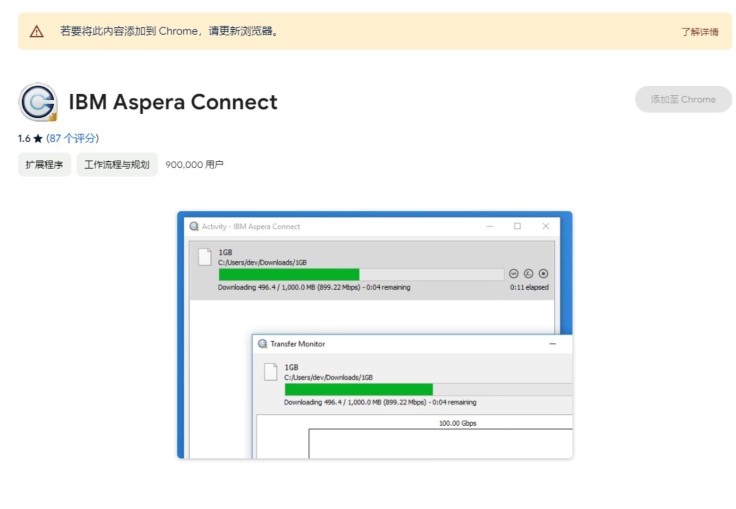Click the Transfer Monitor window icon

tap(262, 344)
